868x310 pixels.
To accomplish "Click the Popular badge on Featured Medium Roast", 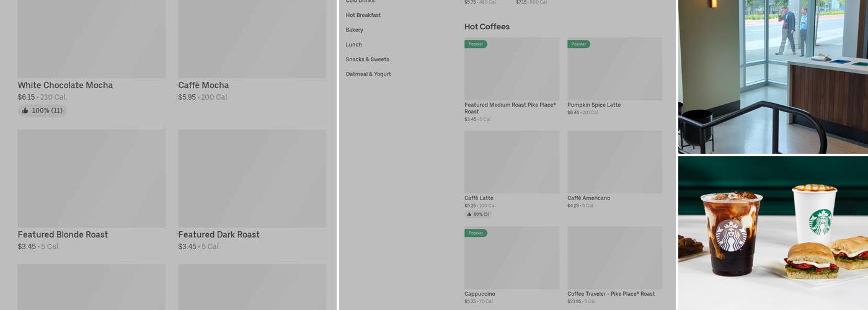I will [476, 44].
